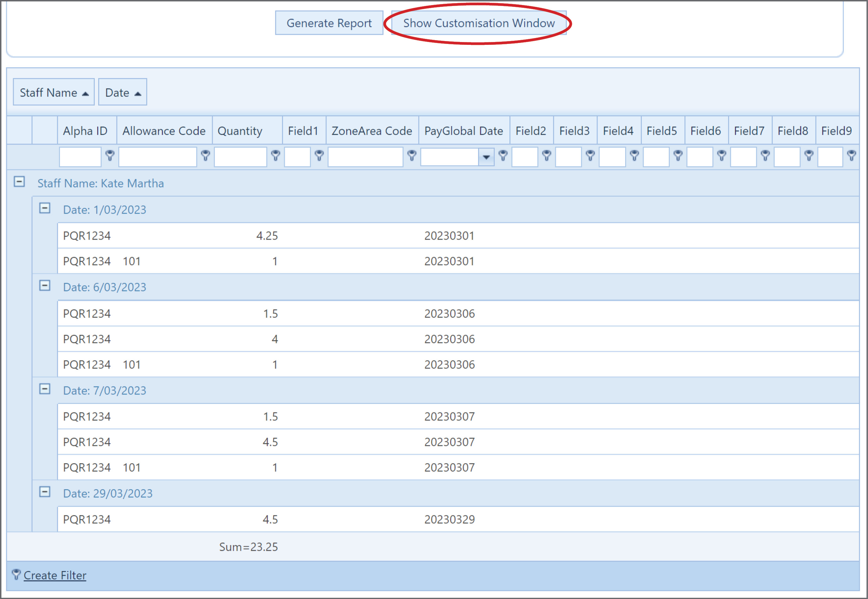Click the Create Filter link
Screen dimensions: 868x599
[55, 575]
